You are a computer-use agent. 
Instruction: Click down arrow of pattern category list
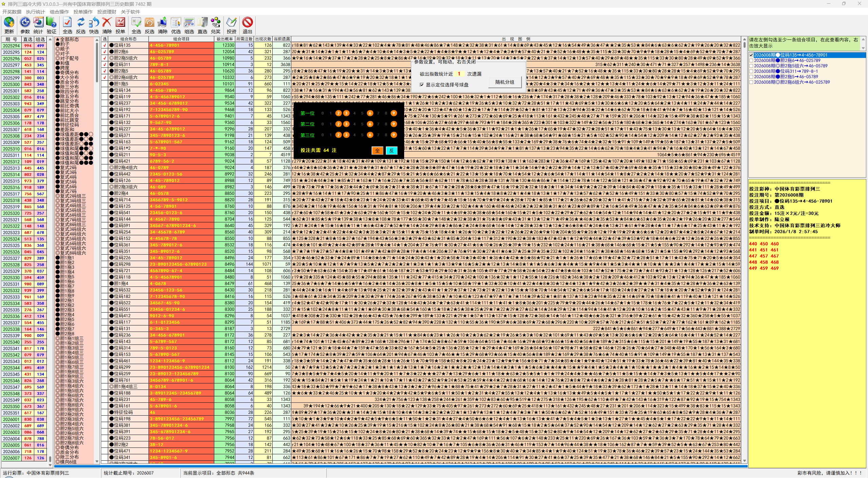pos(97,461)
